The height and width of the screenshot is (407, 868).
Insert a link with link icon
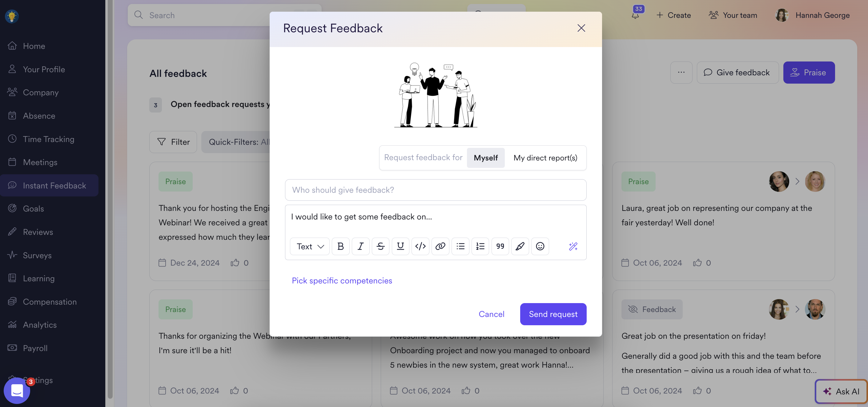click(x=440, y=247)
